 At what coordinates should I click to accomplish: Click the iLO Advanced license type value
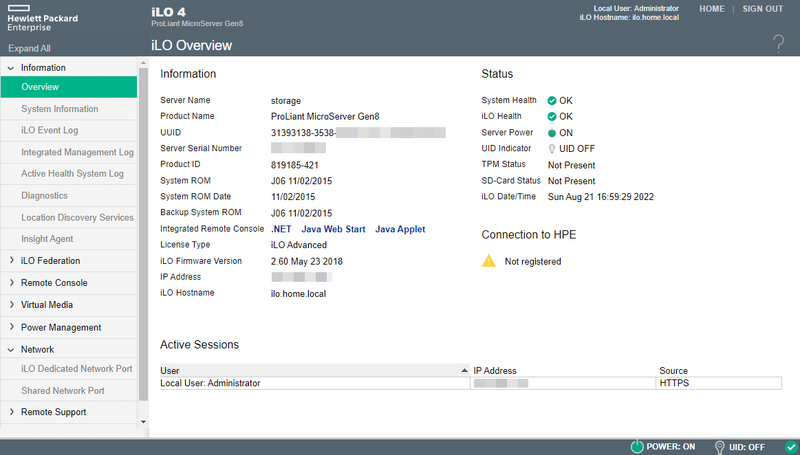[x=298, y=245]
